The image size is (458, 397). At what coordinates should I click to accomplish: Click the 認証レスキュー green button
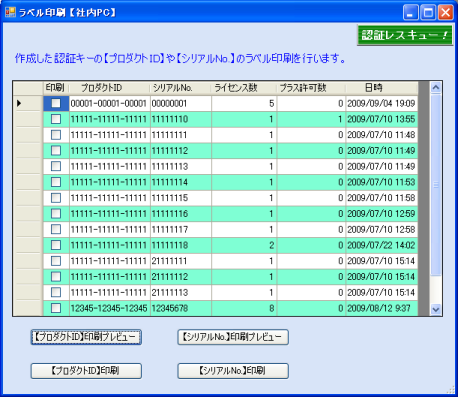405,35
